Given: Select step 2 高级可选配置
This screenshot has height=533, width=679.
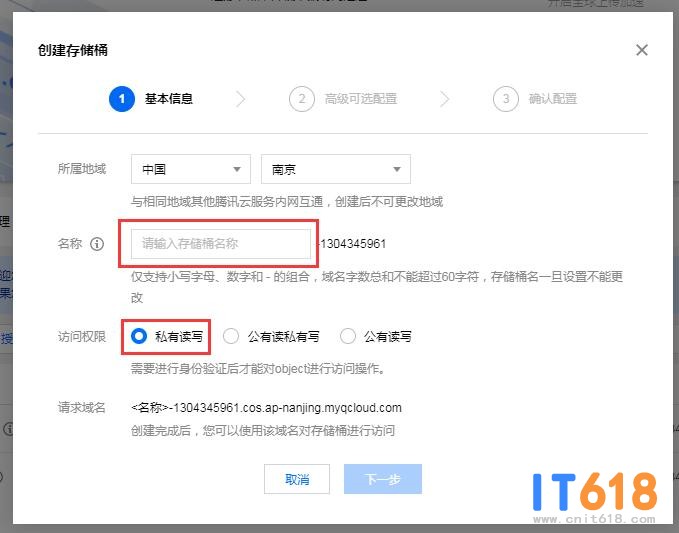Looking at the screenshot, I should click(x=343, y=99).
